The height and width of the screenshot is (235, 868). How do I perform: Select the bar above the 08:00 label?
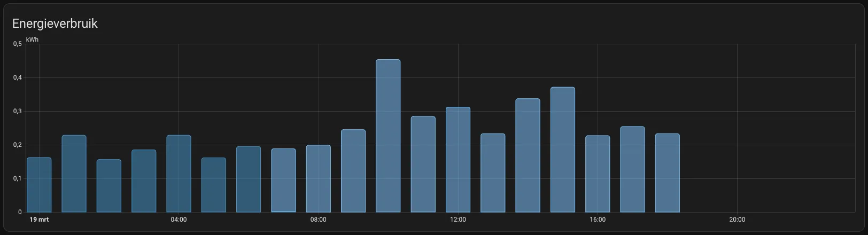click(319, 178)
